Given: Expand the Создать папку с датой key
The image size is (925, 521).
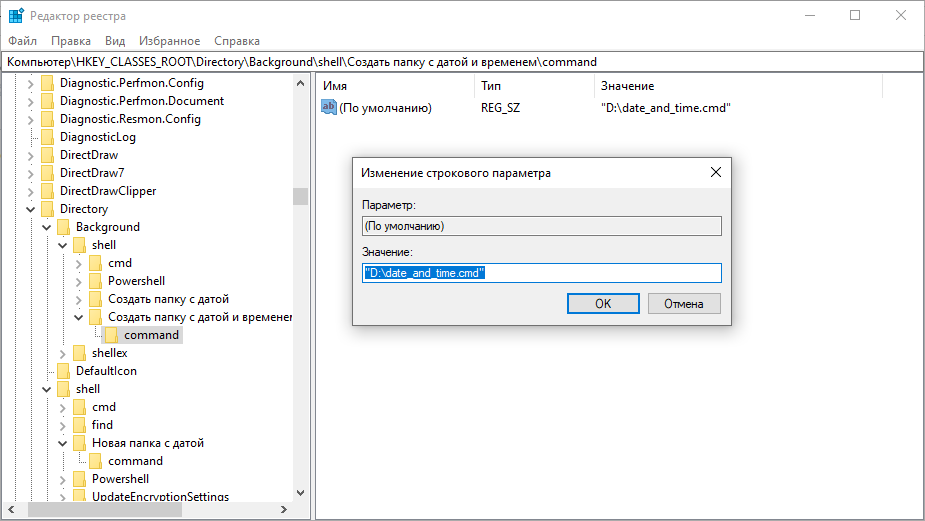Looking at the screenshot, I should [78, 300].
